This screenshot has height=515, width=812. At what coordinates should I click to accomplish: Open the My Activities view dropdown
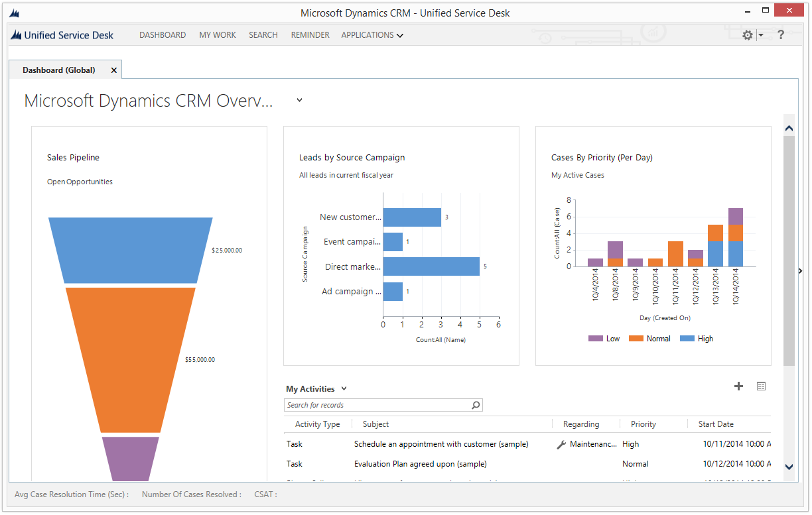click(342, 389)
